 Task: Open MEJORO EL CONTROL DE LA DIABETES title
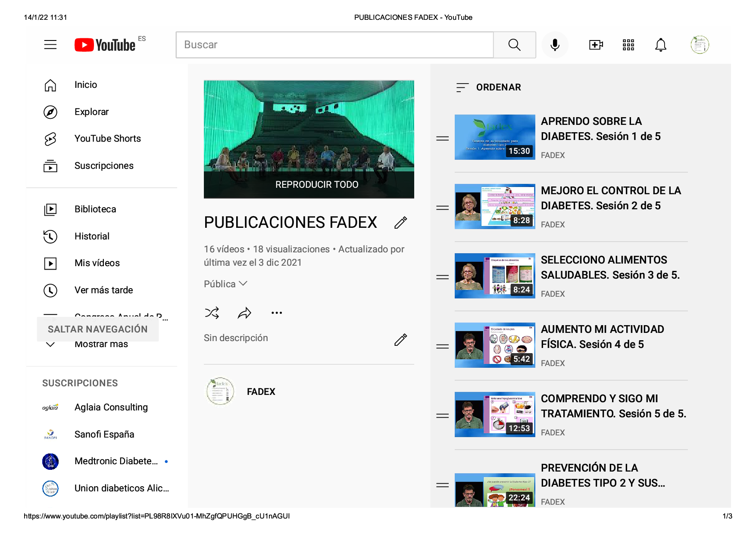[611, 198]
